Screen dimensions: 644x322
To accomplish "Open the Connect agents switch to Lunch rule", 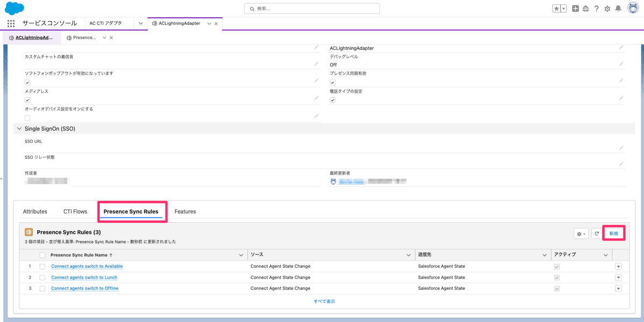I will pos(84,277).
